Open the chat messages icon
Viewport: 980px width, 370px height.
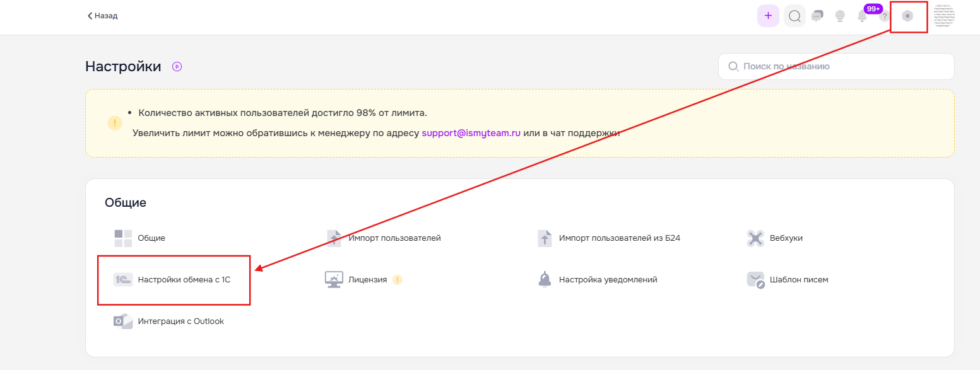[817, 16]
